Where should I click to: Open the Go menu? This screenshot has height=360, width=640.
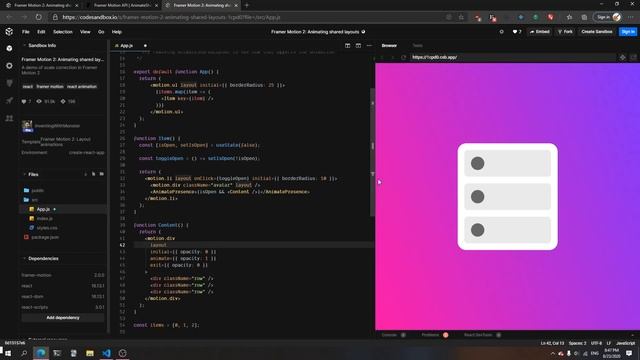pos(101,32)
